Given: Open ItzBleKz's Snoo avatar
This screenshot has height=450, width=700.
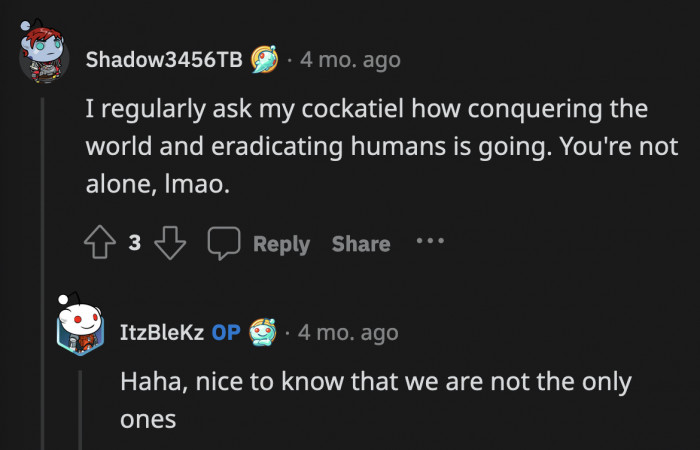Looking at the screenshot, I should pyautogui.click(x=81, y=329).
